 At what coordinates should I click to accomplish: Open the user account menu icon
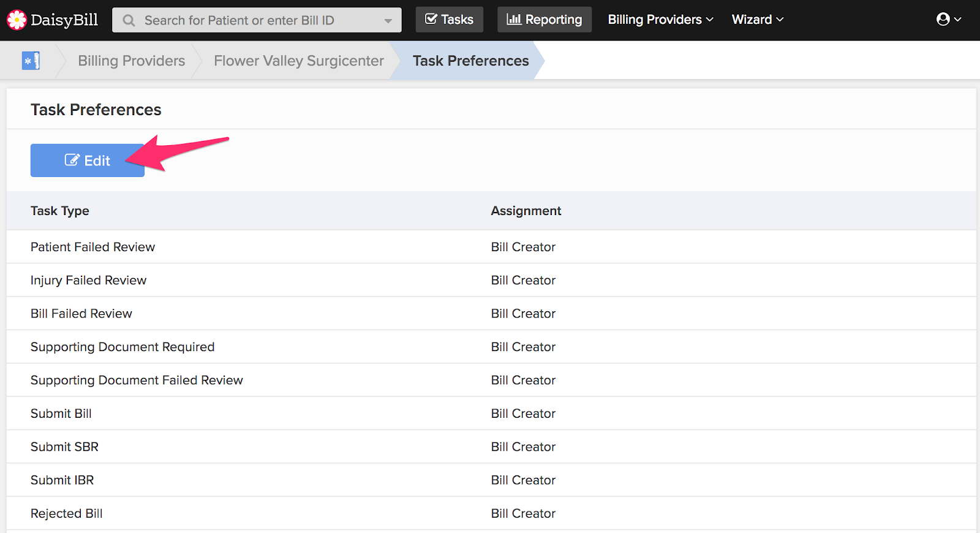coord(949,20)
